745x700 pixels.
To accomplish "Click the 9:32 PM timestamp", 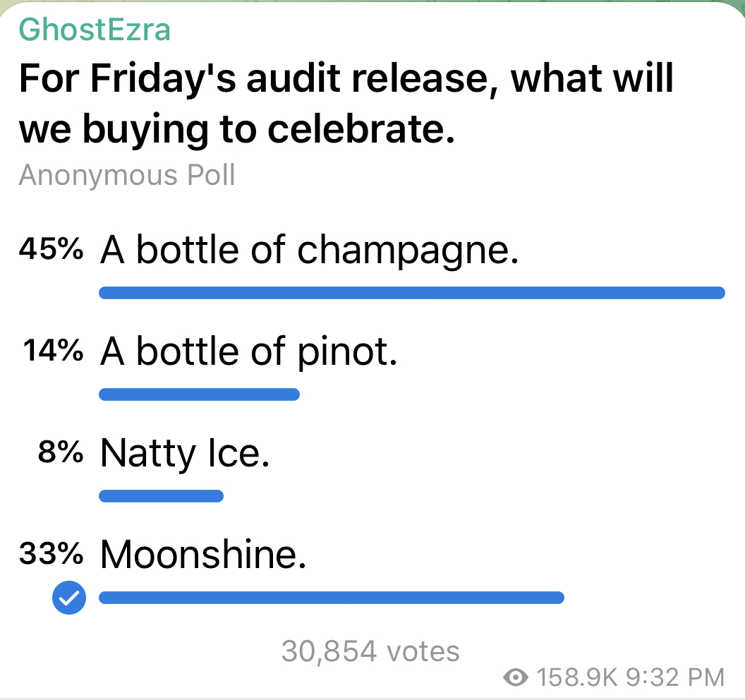I will 676,678.
